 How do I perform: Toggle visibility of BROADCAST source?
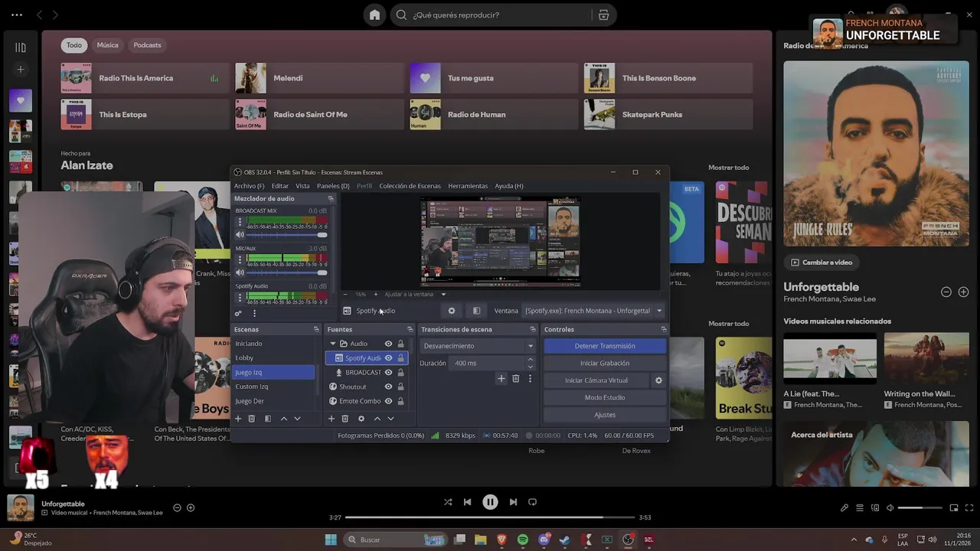pyautogui.click(x=388, y=373)
